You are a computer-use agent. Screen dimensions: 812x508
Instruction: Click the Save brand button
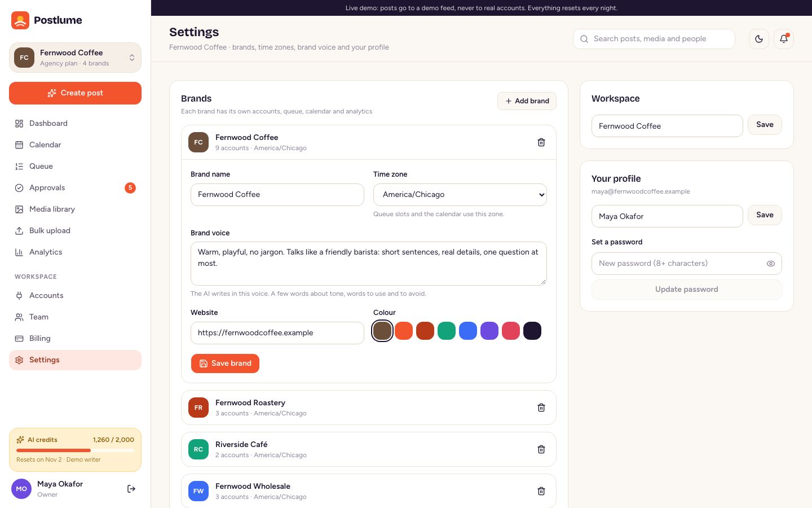[x=225, y=364]
